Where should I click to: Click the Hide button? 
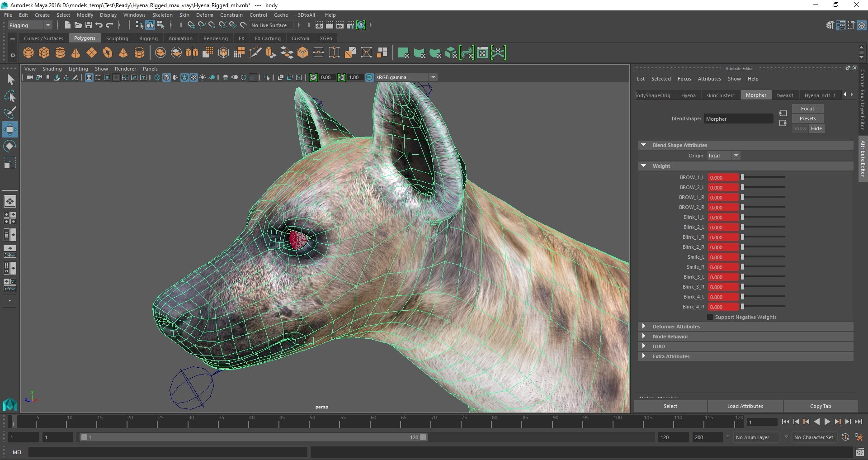coord(816,128)
